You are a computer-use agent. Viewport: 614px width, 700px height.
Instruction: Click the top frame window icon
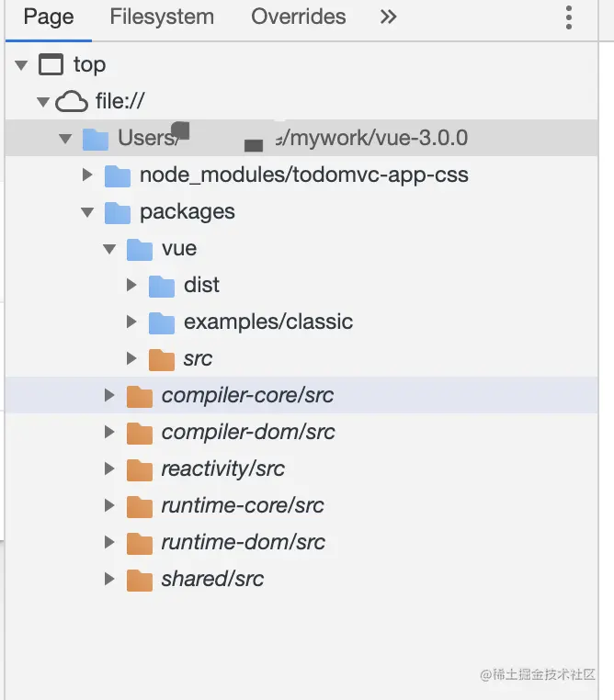(x=51, y=64)
